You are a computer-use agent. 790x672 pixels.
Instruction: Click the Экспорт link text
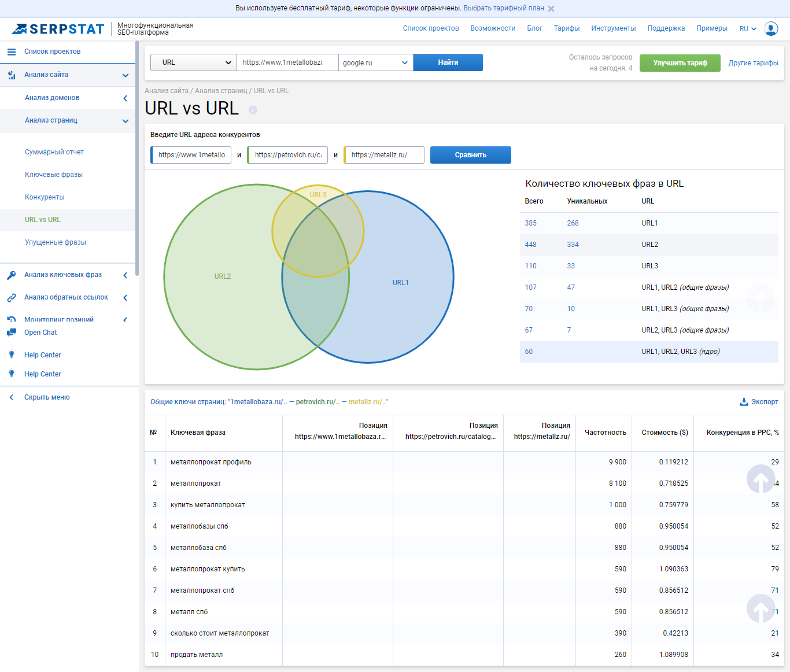point(765,402)
